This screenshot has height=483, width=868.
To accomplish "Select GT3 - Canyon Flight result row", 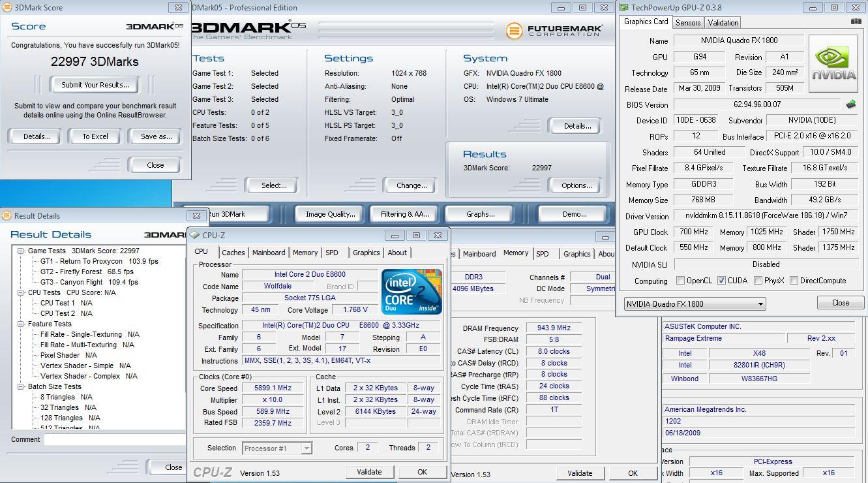I will pos(89,282).
